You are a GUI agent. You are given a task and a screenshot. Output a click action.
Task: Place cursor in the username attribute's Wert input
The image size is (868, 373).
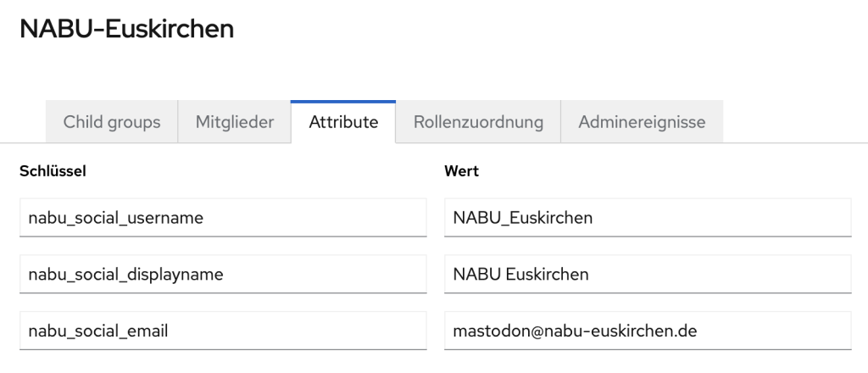tap(648, 218)
